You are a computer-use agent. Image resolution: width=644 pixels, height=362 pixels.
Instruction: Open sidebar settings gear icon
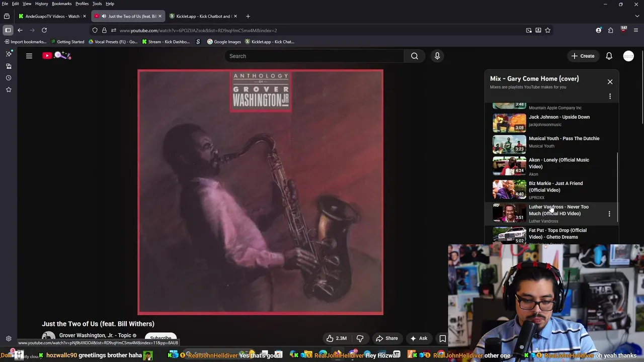click(x=9, y=338)
